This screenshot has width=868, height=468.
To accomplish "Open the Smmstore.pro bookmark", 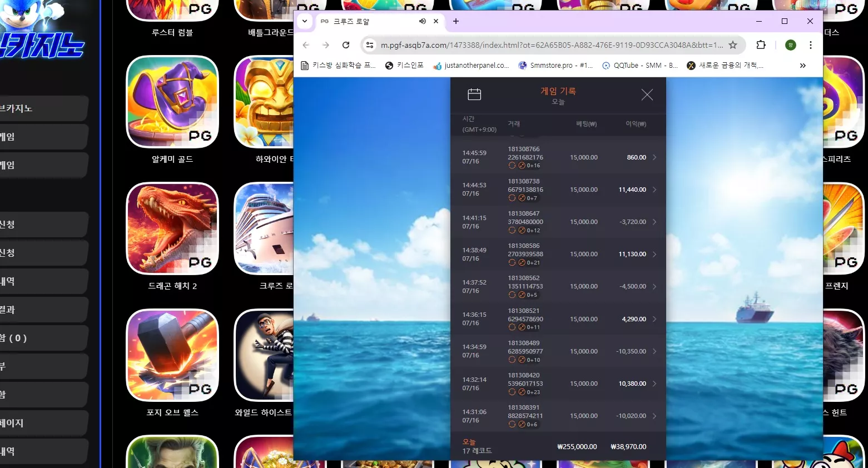I will tap(555, 66).
